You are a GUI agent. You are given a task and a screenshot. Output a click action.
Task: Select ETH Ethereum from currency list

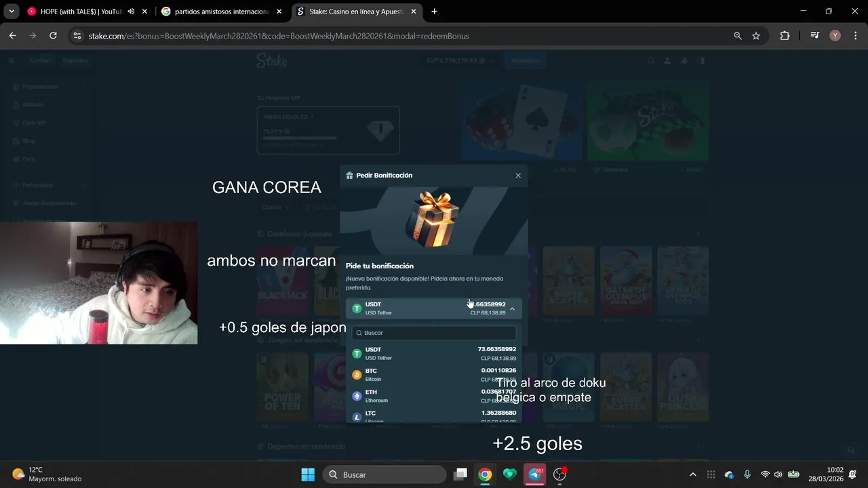click(434, 396)
